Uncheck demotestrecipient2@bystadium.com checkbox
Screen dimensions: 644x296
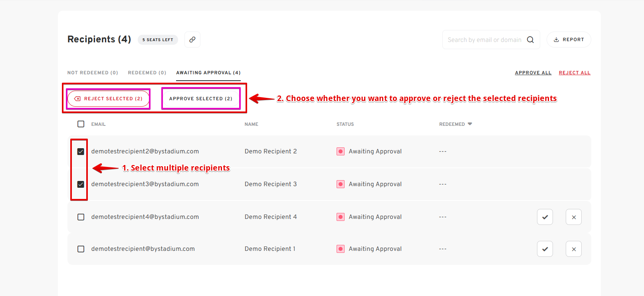(x=81, y=151)
